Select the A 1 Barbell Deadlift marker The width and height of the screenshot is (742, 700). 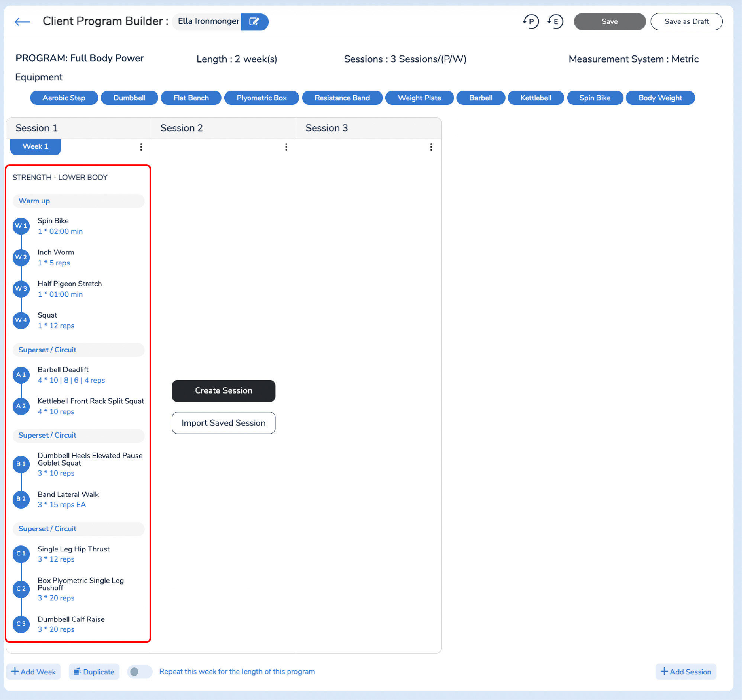tap(21, 375)
